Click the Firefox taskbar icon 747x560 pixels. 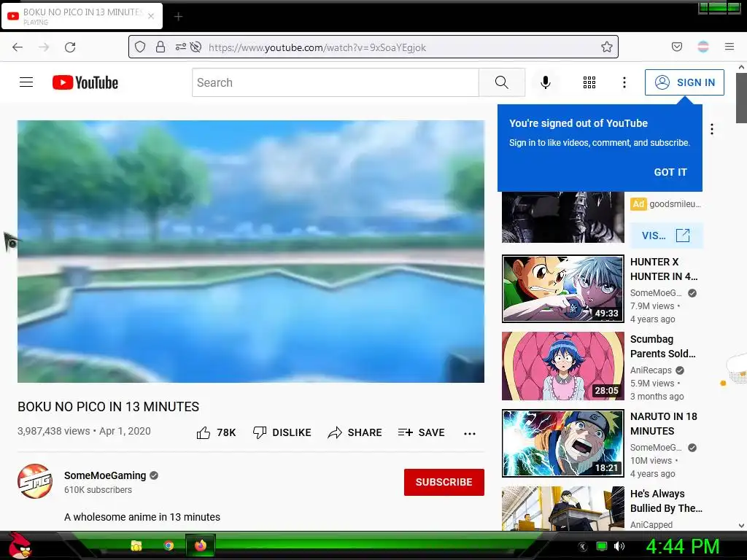coord(201,545)
